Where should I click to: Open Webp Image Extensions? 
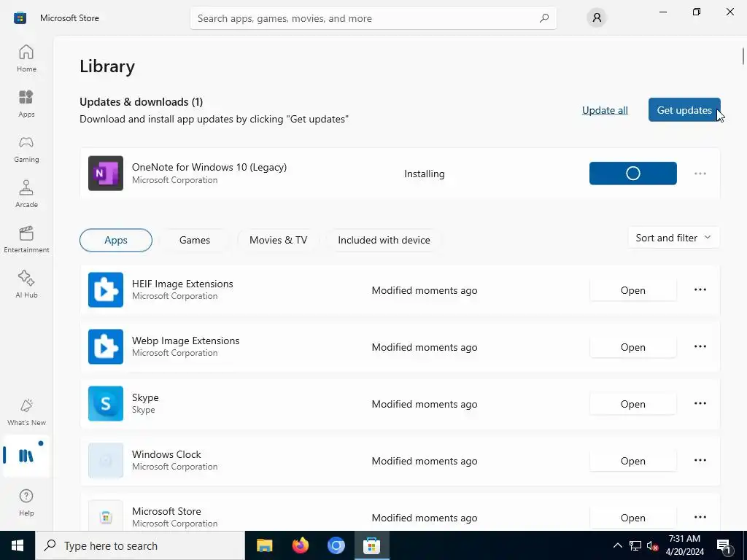tap(632, 347)
